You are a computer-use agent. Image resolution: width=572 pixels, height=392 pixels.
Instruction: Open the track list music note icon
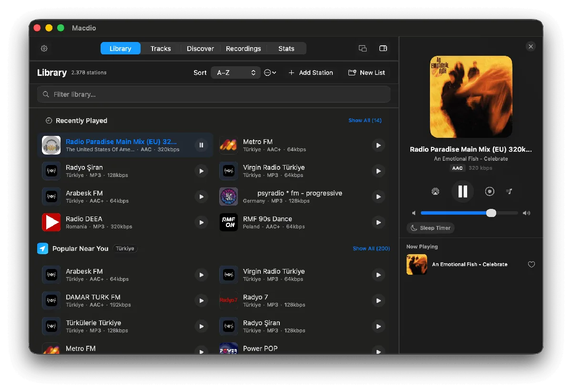tap(510, 191)
